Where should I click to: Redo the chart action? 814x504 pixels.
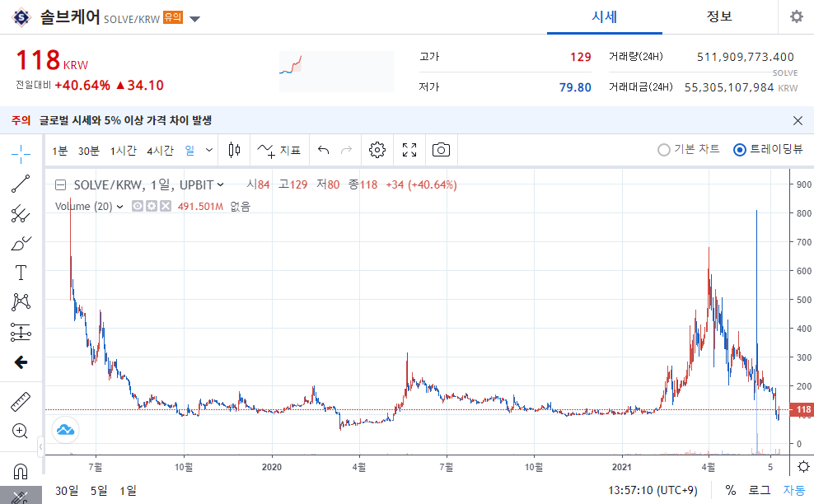[346, 150]
